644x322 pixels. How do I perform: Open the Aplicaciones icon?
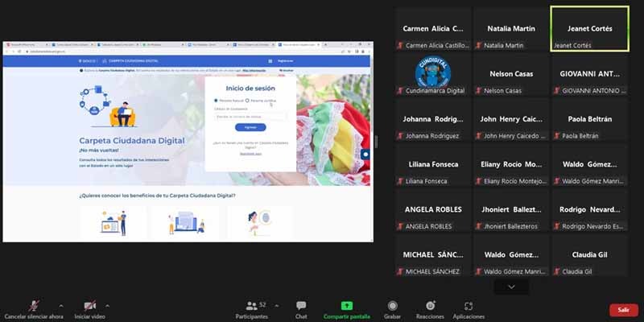469,306
